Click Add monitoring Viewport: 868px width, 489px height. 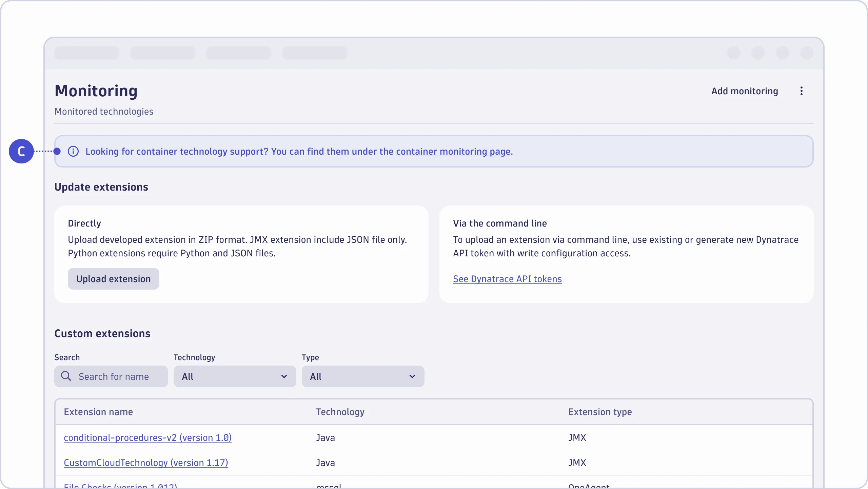point(745,91)
